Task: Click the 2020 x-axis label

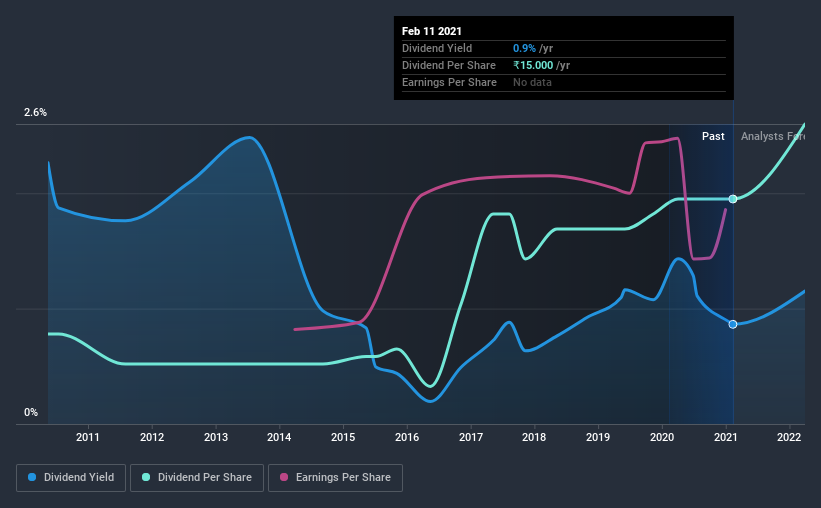Action: click(x=662, y=437)
